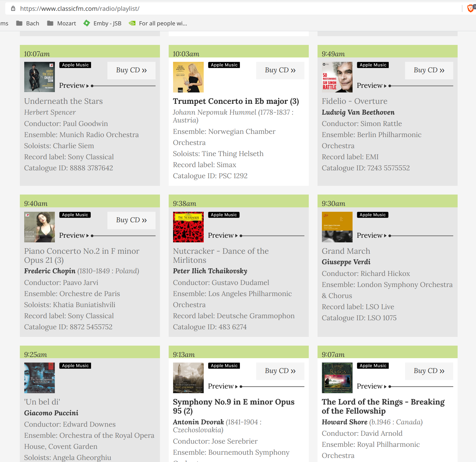Click the Sir Simon Rattle album cover
This screenshot has height=462, width=476.
(337, 77)
